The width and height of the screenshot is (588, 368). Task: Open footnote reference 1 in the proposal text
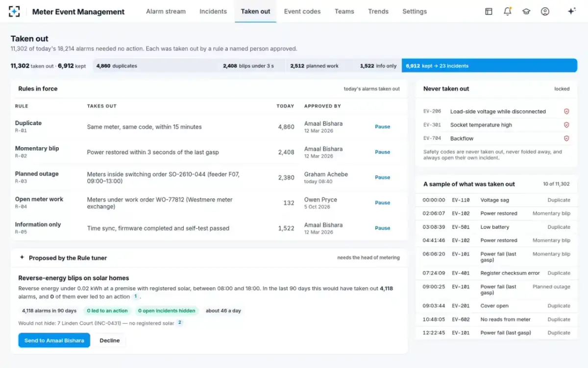click(135, 296)
